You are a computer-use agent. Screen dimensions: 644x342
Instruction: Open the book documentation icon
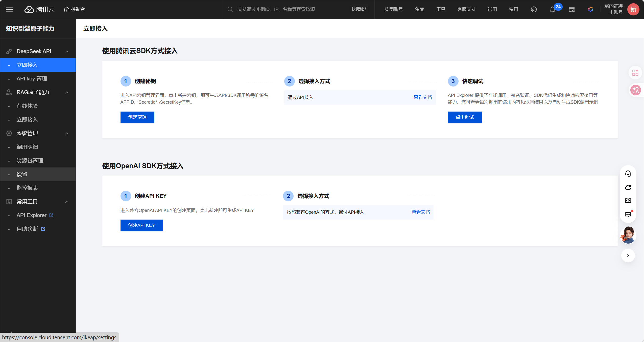click(628, 201)
